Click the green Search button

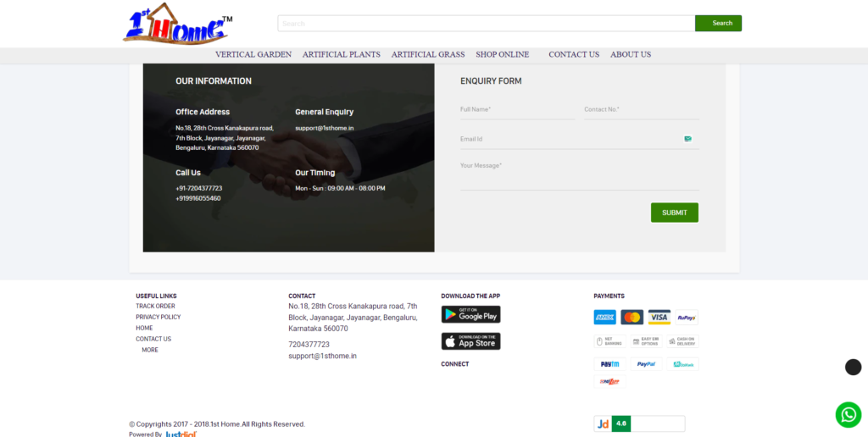(718, 23)
